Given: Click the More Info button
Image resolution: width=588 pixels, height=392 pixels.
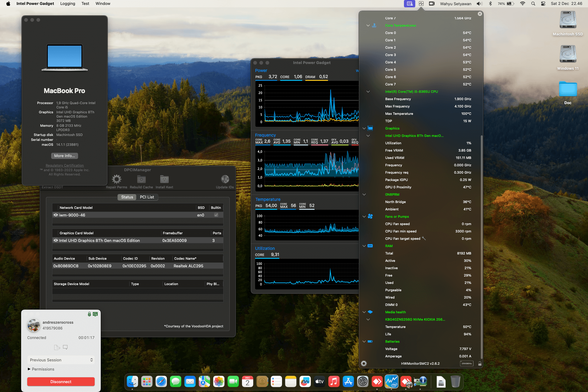Looking at the screenshot, I should [64, 156].
